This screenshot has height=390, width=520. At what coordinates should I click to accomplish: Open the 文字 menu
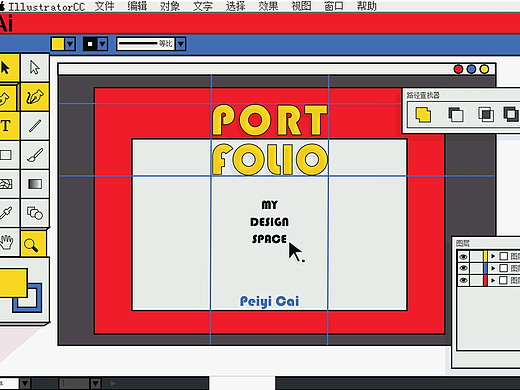point(203,6)
